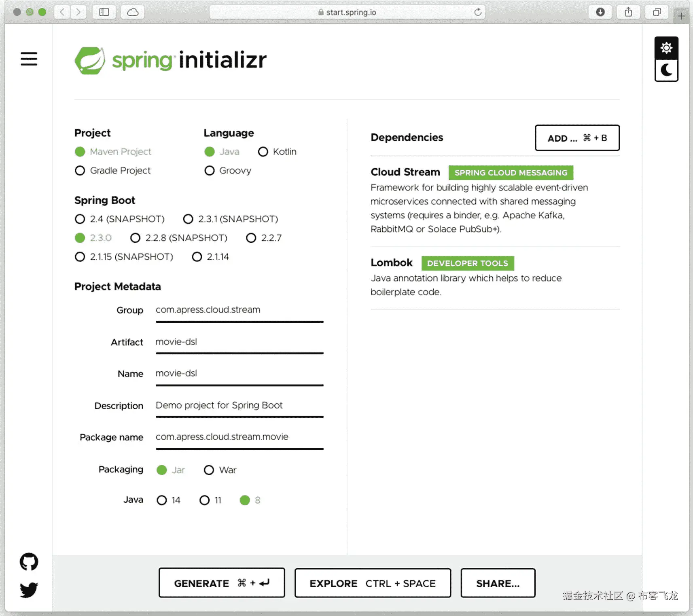Select Java version 8
This screenshot has height=616, width=693.
click(x=250, y=500)
